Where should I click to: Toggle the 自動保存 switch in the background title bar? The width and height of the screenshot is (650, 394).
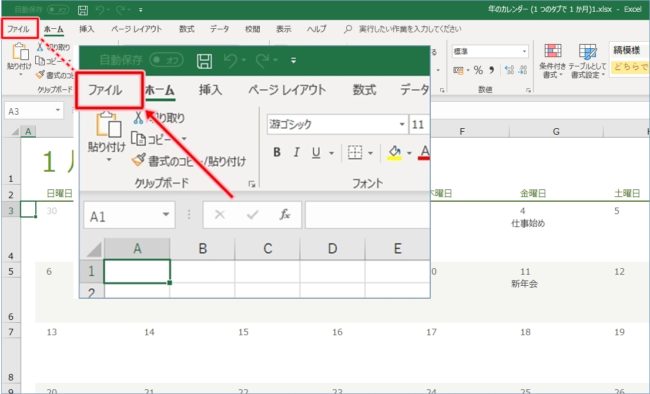tap(58, 9)
